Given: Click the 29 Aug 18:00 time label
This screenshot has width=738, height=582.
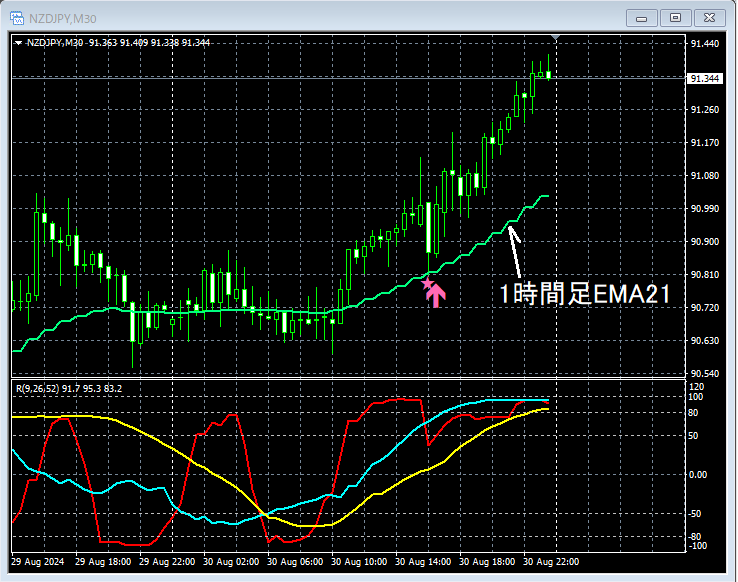Looking at the screenshot, I should (x=103, y=562).
